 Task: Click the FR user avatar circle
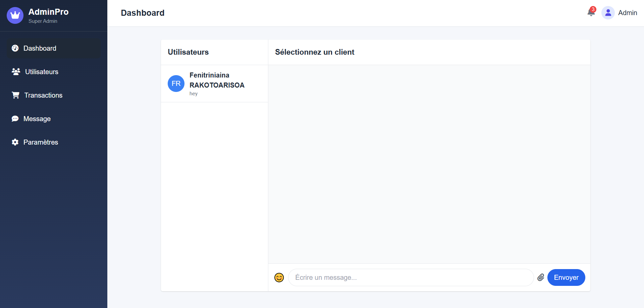click(176, 84)
